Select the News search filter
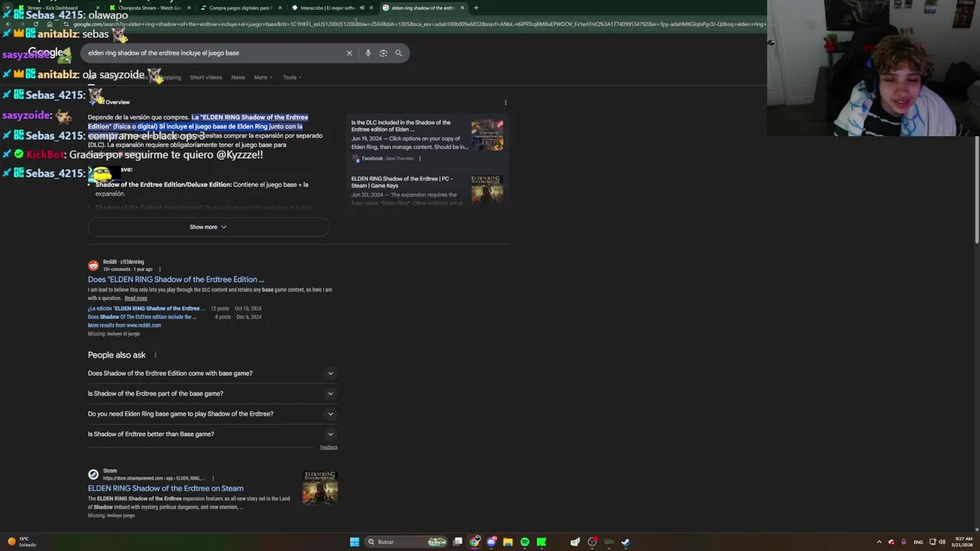Viewport: 980px width, 551px height. tap(238, 77)
